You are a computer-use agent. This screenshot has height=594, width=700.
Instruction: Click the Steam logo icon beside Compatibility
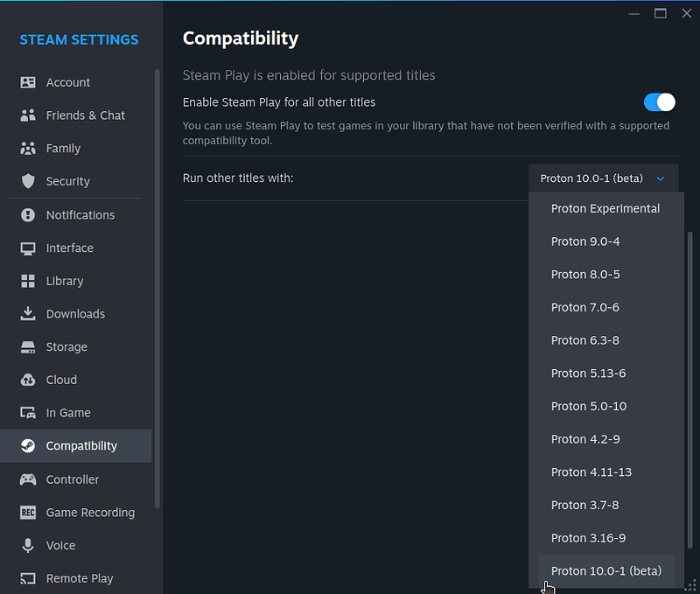pyautogui.click(x=28, y=446)
